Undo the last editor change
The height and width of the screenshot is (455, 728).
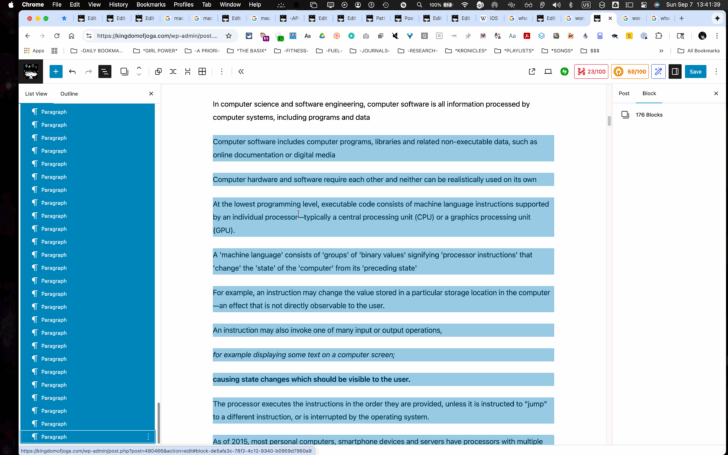click(x=72, y=72)
